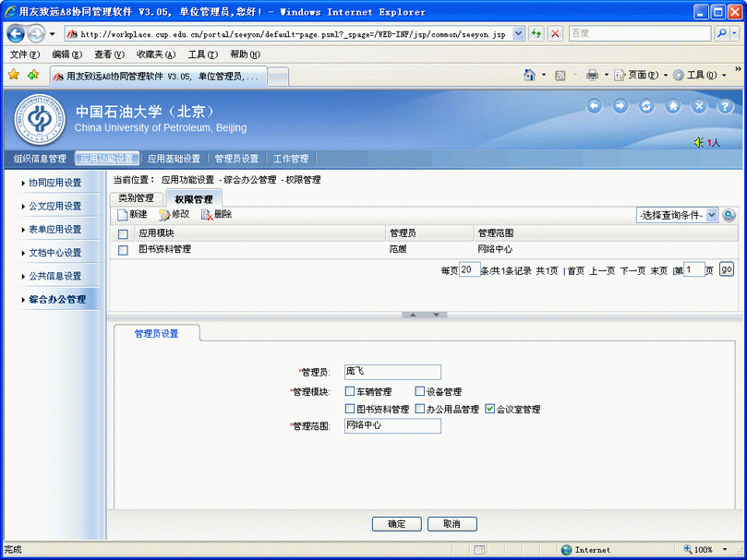Select the 图书资料管理 row checkbox in table
747x560 pixels.
click(x=123, y=250)
